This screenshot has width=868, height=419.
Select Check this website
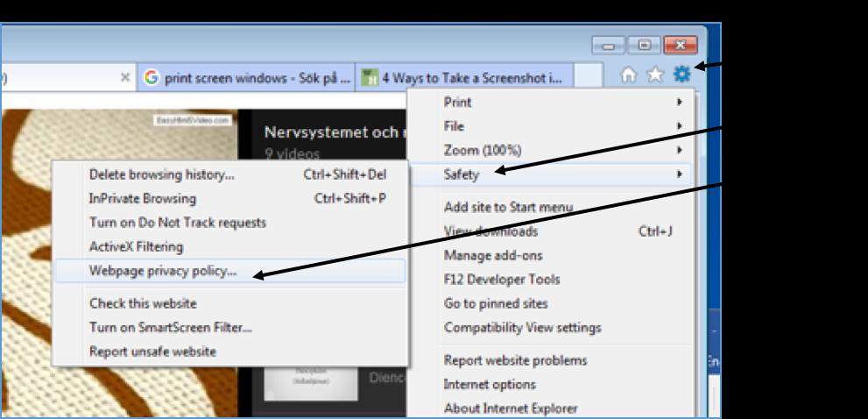[x=230, y=303]
